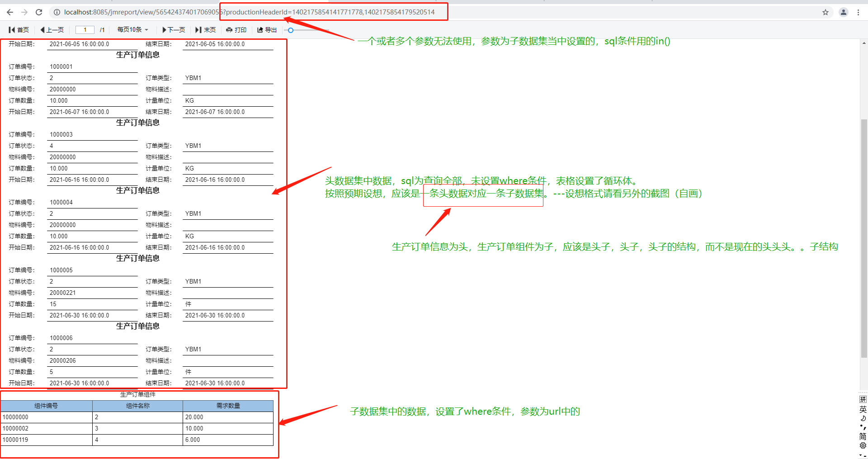Click the 需求数量 column header
This screenshot has width=868, height=459.
(x=228, y=406)
